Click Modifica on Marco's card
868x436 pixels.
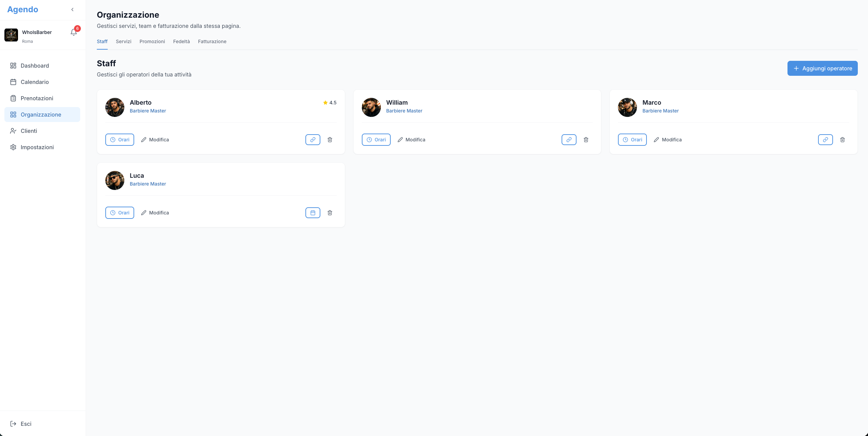(668, 140)
